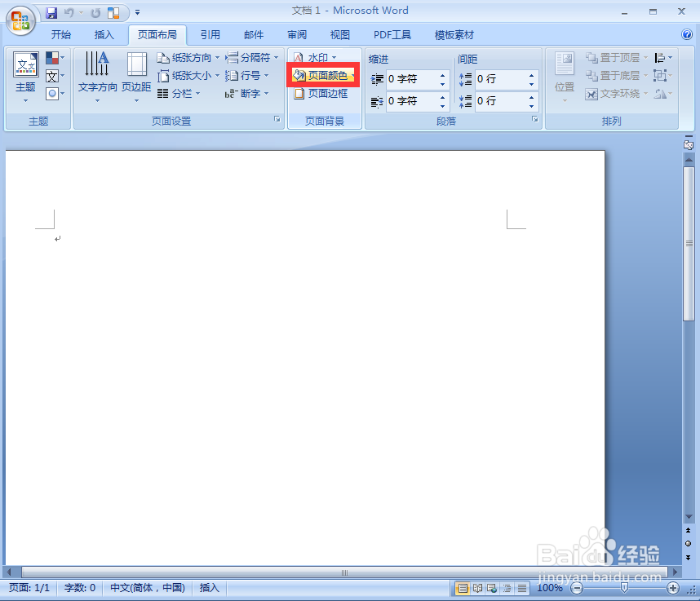Screen dimensions: 700x601
Task: Switch to Review (审阅) tab
Action: 297,35
